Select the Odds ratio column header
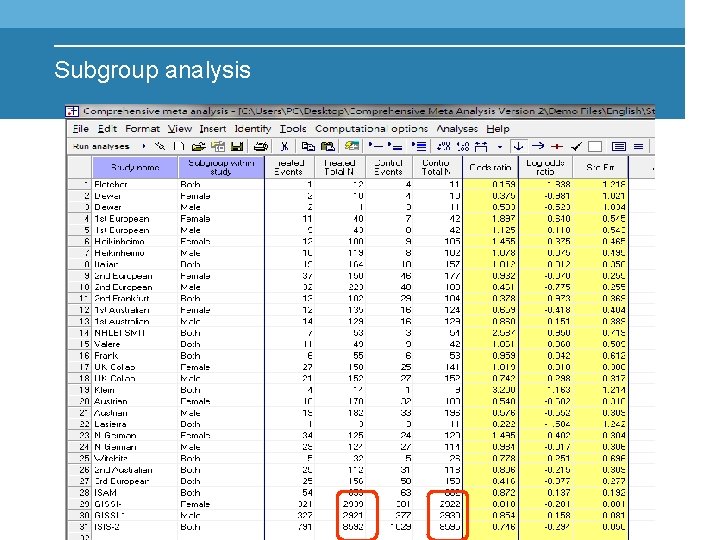720x540 pixels. (490, 167)
